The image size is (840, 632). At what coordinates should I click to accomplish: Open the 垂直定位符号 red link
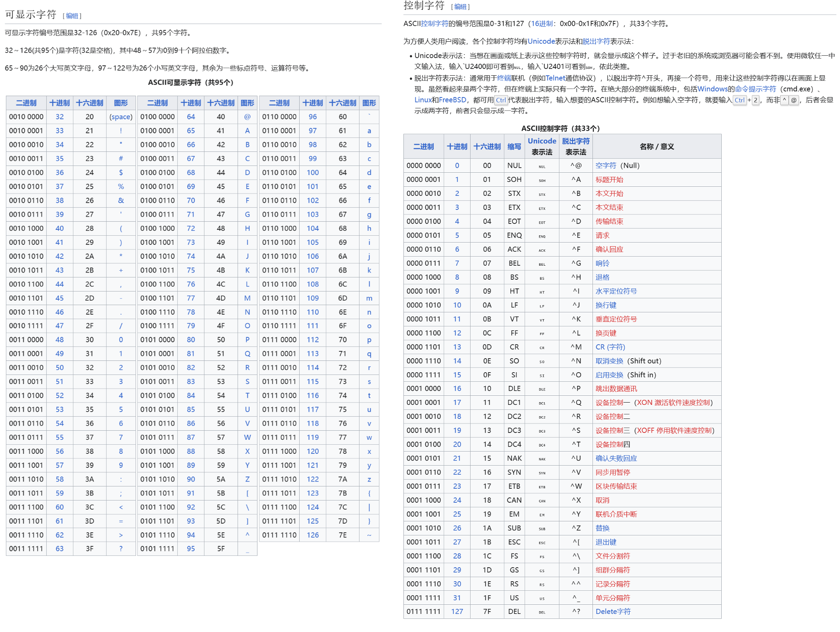point(616,319)
